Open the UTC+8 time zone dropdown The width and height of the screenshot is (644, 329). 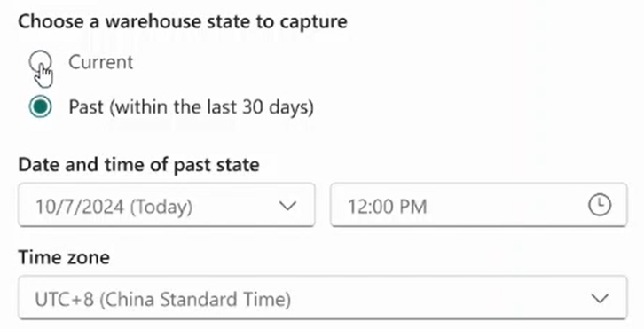[x=322, y=298]
